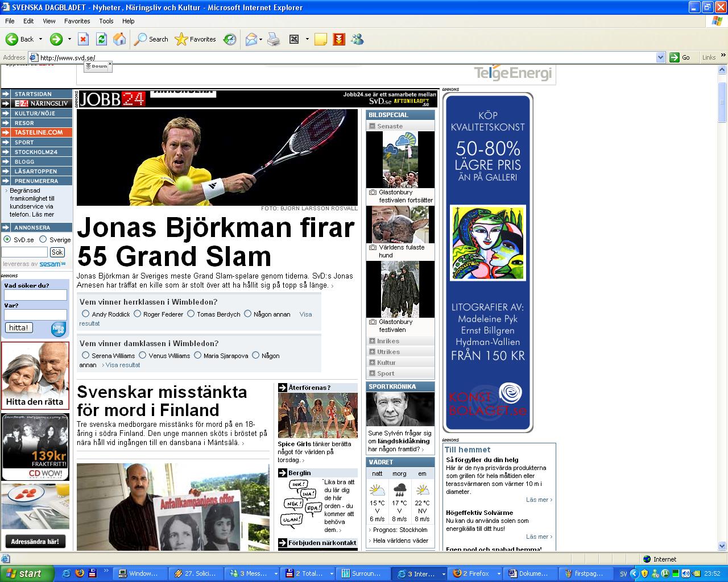Click the Sök search button

point(57,252)
